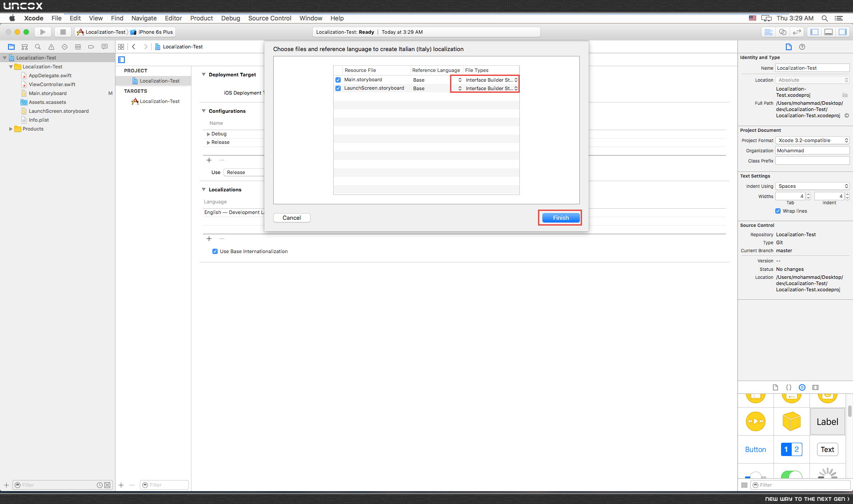The height and width of the screenshot is (504, 853).
Task: Open the Debug navigator icon
Action: (x=78, y=47)
